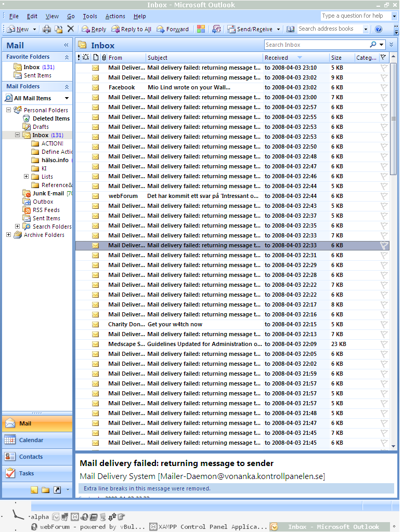Flag the webForum message for follow-up
This screenshot has height=532, width=416.
tap(384, 196)
